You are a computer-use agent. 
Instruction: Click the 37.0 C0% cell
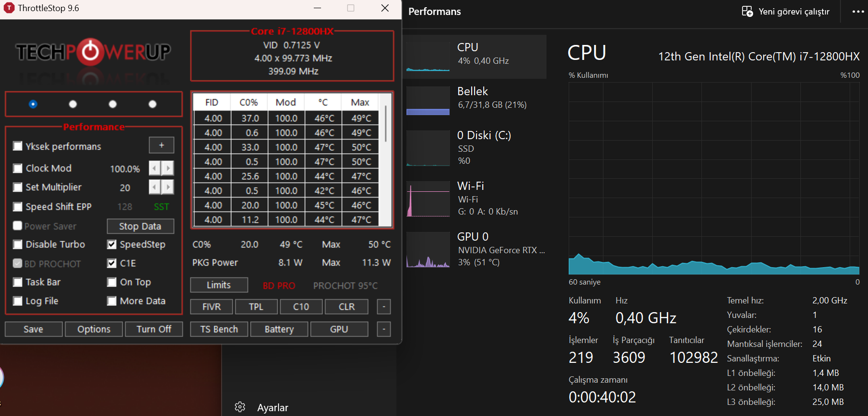[x=250, y=118]
